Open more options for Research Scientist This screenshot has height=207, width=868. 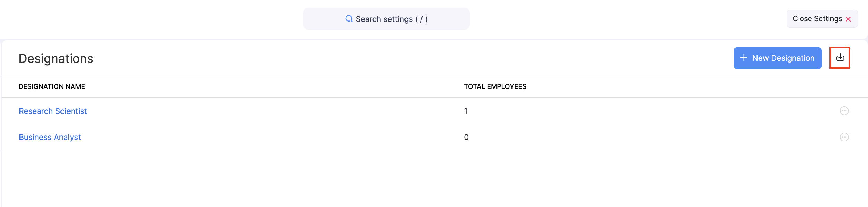tap(844, 111)
